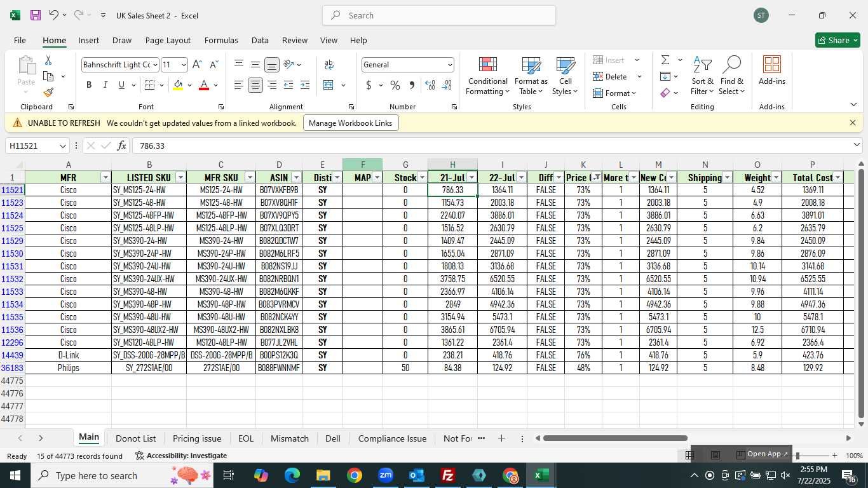Click the Increase Decimal icon

(x=430, y=85)
